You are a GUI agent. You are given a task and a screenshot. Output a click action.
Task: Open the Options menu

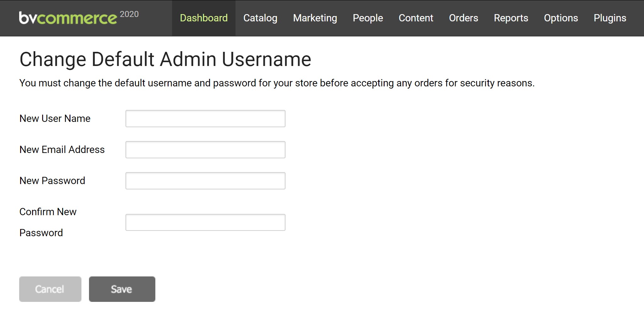tap(561, 18)
